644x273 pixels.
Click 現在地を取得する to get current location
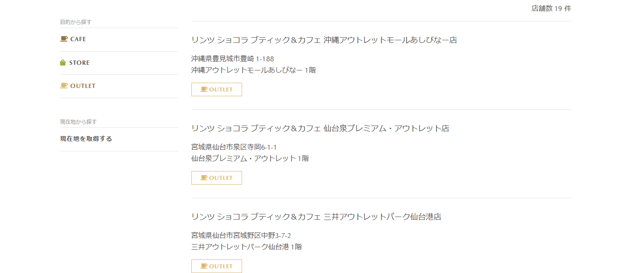[86, 139]
